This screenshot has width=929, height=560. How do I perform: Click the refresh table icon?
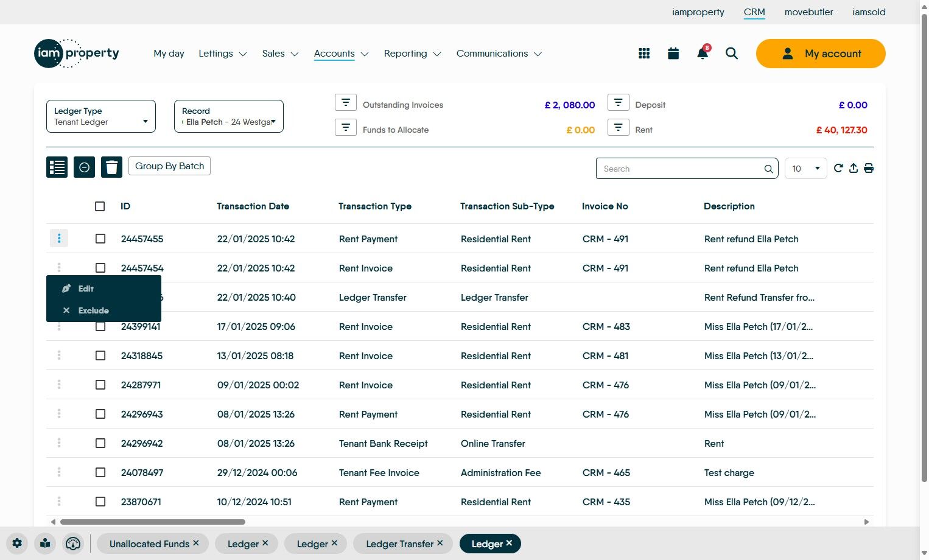pos(838,169)
